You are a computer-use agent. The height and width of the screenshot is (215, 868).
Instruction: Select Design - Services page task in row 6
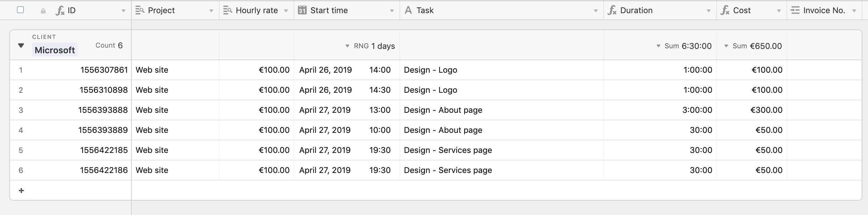tap(501, 170)
